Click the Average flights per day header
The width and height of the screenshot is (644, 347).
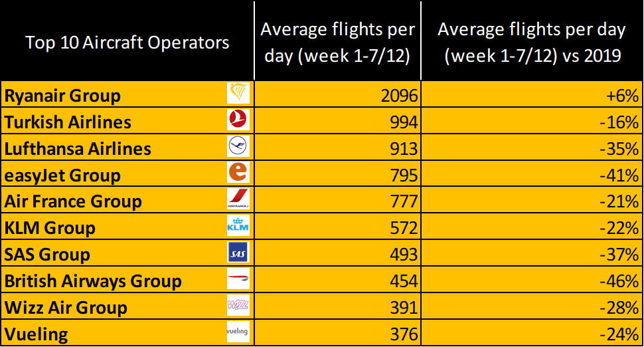click(x=337, y=43)
